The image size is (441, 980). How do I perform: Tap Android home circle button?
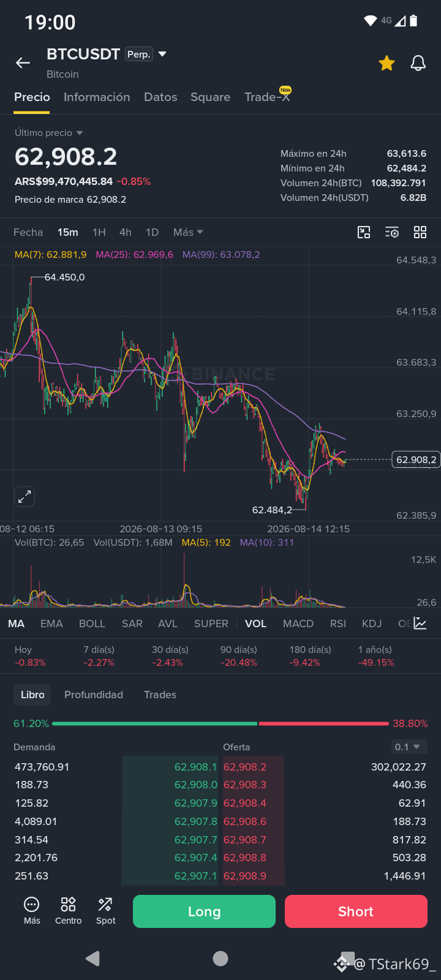tap(221, 959)
